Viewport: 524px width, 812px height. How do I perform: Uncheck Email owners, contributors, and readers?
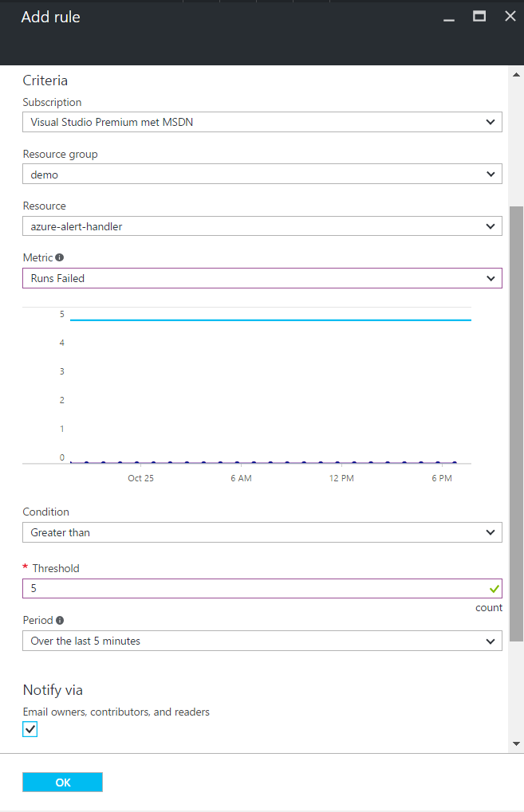[30, 729]
